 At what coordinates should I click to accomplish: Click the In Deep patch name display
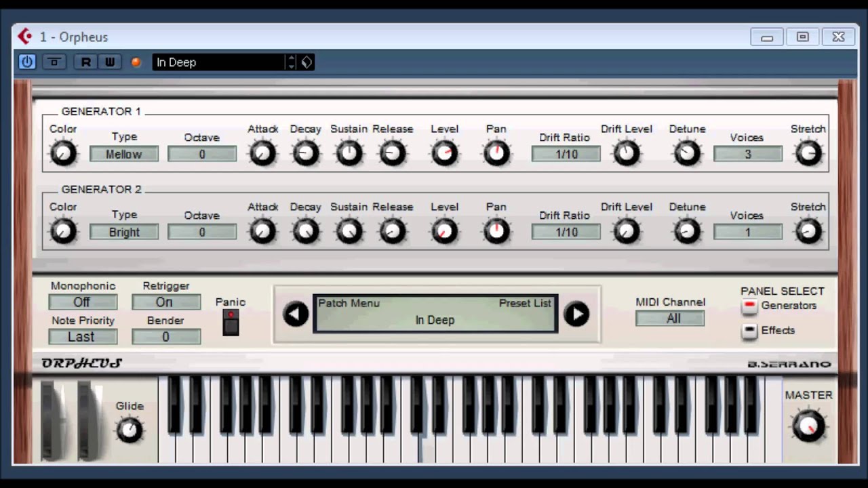tap(435, 320)
